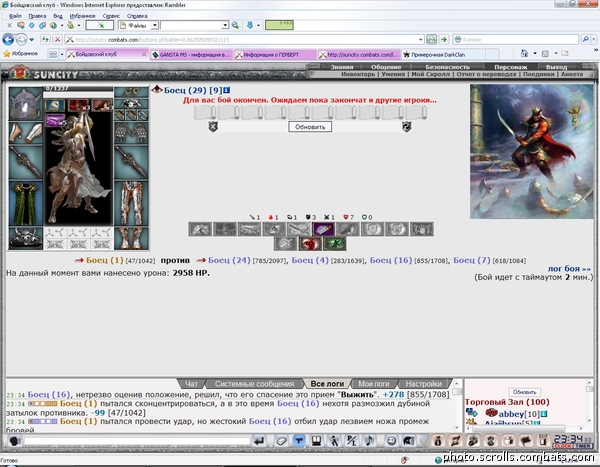600x467 pixels.
Task: Open the Инвентарь link
Action: pyautogui.click(x=358, y=74)
